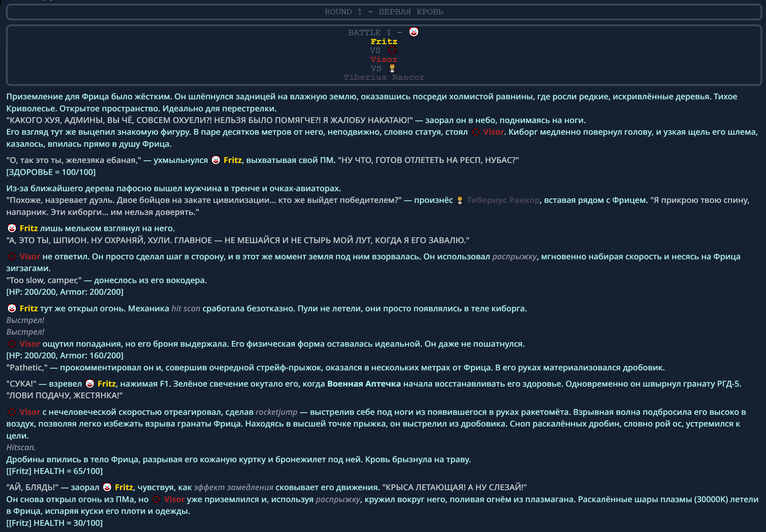
Task: Click the anger emoji in battle header
Action: (392, 50)
